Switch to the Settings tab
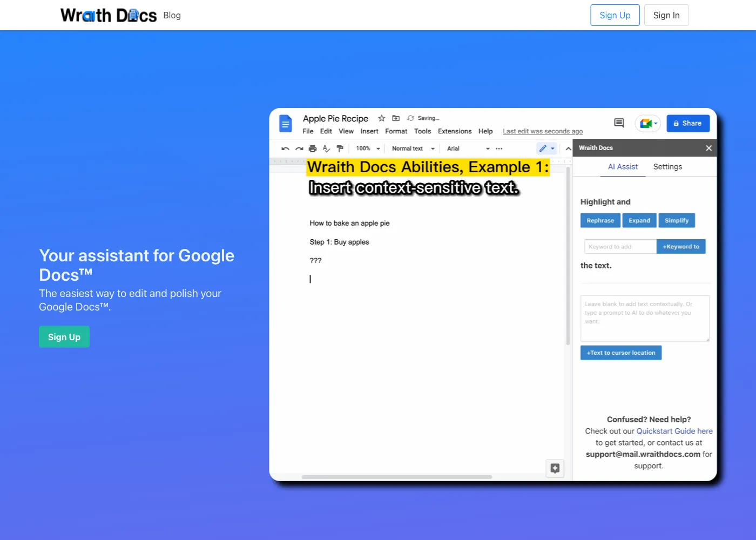The width and height of the screenshot is (756, 540). coord(667,167)
